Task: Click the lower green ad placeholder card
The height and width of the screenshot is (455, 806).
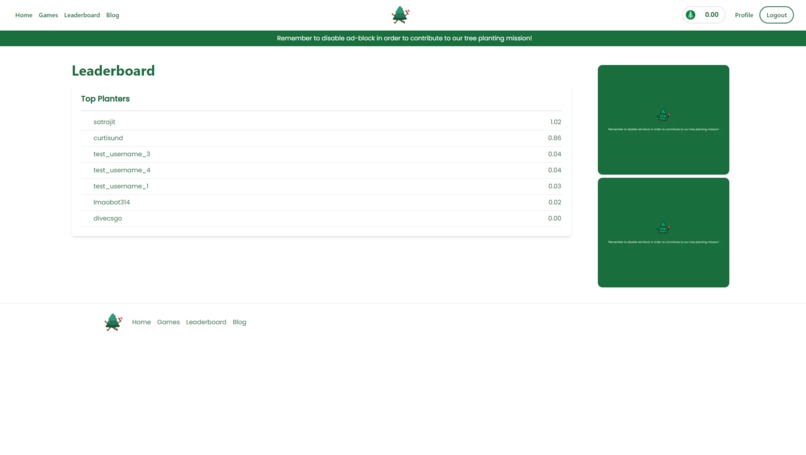Action: 663,232
